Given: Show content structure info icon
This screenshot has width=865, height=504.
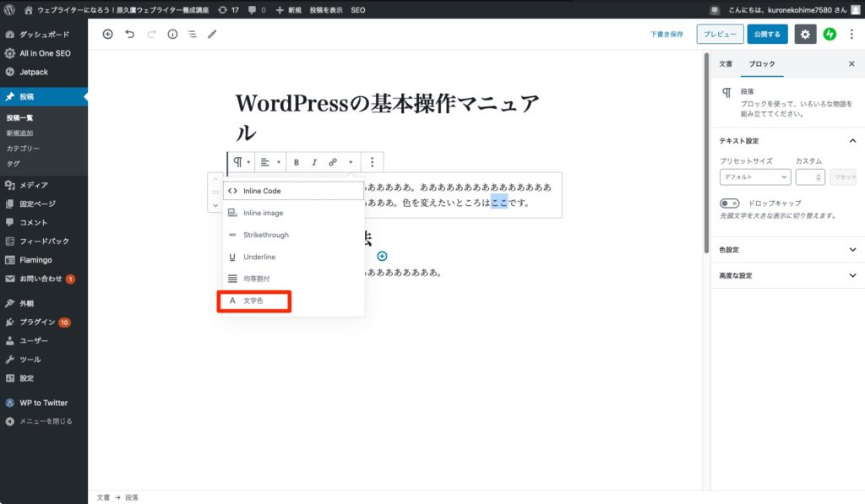Looking at the screenshot, I should [172, 34].
